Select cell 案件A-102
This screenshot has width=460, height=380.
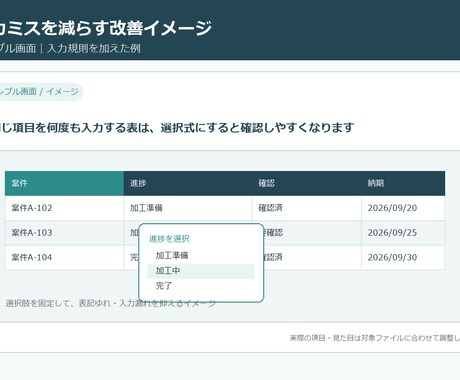click(64, 208)
